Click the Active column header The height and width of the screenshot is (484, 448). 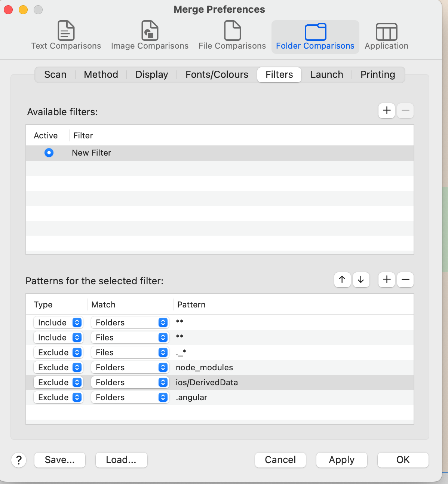46,135
